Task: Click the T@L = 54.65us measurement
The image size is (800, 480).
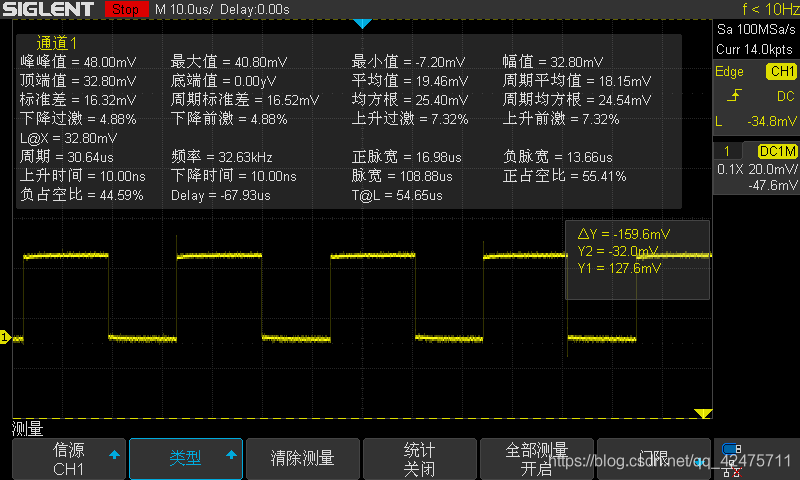Action: 397,195
